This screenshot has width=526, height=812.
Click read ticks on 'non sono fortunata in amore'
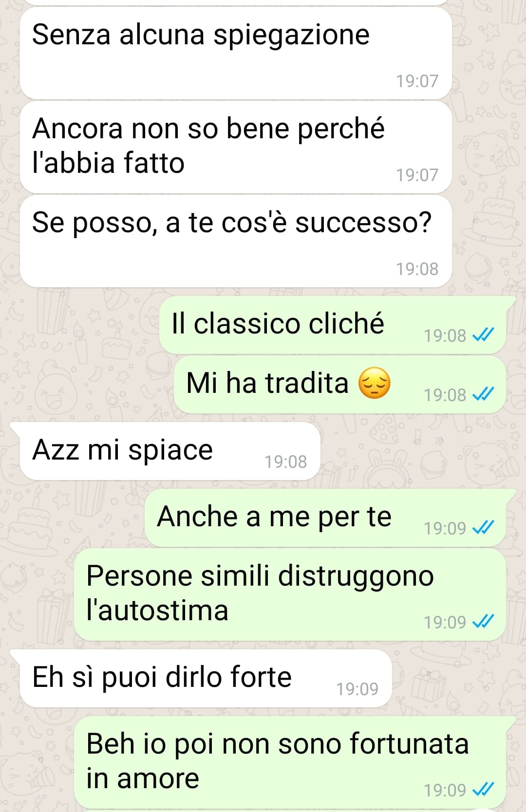point(484,790)
